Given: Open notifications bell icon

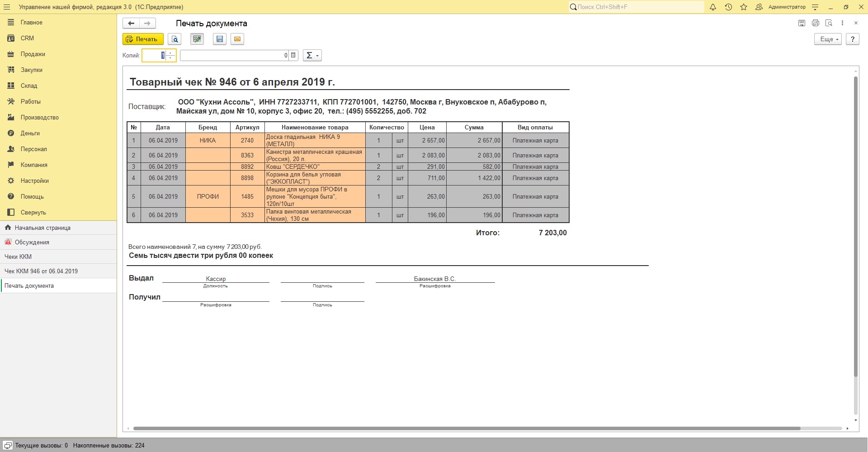Looking at the screenshot, I should pyautogui.click(x=713, y=7).
